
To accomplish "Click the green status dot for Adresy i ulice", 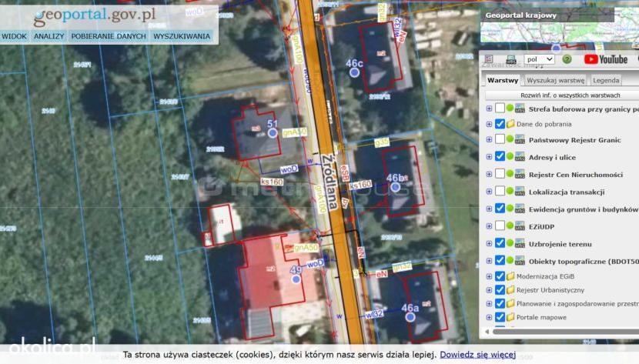I will (x=510, y=157).
